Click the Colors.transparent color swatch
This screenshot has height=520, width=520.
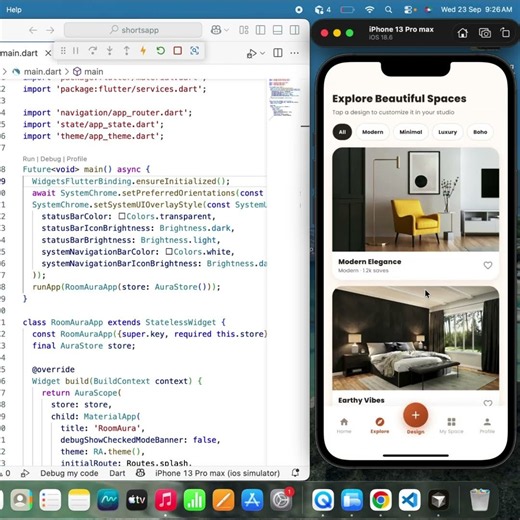point(122,216)
